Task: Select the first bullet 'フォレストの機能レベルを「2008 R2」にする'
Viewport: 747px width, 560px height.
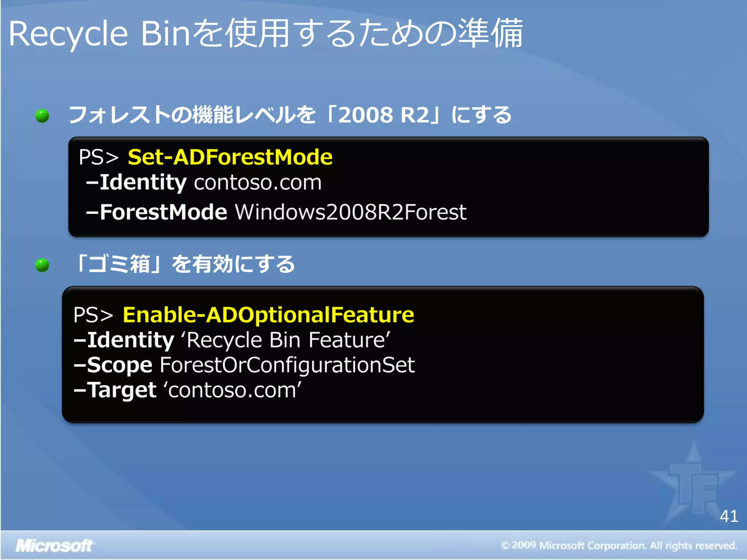Action: (290, 115)
